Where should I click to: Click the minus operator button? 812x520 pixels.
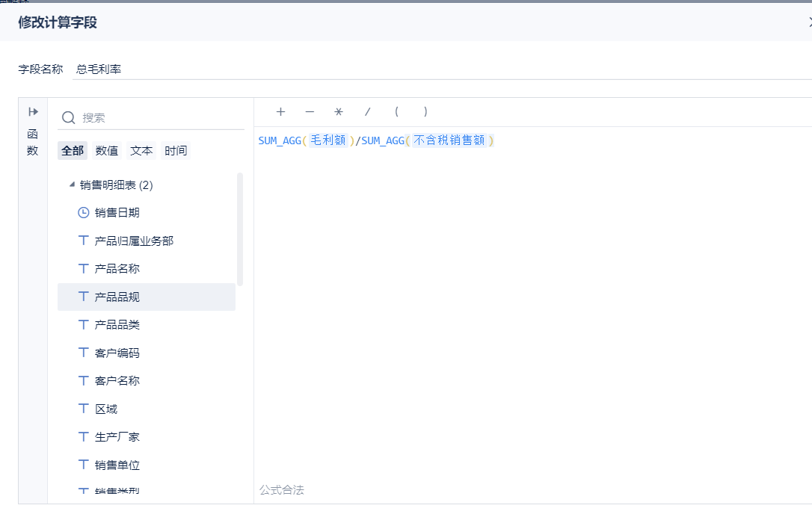(310, 112)
